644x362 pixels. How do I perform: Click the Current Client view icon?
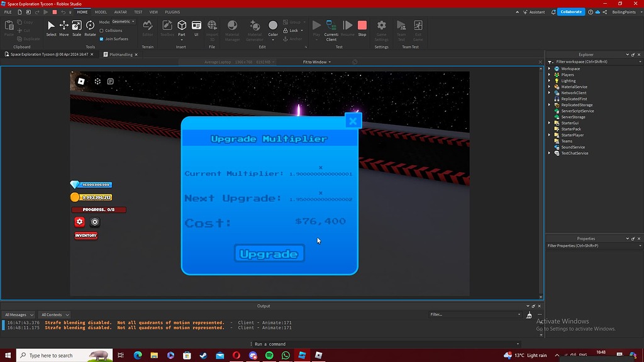[x=331, y=26]
